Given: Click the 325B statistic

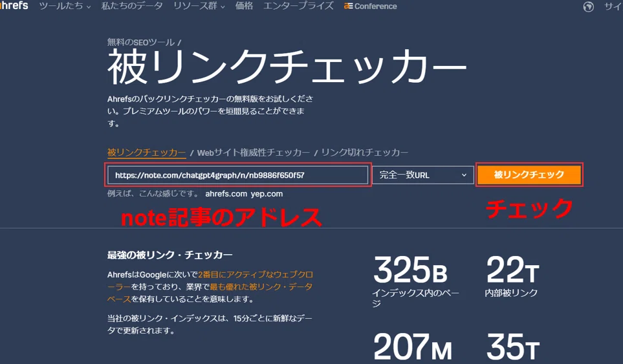Looking at the screenshot, I should [410, 270].
